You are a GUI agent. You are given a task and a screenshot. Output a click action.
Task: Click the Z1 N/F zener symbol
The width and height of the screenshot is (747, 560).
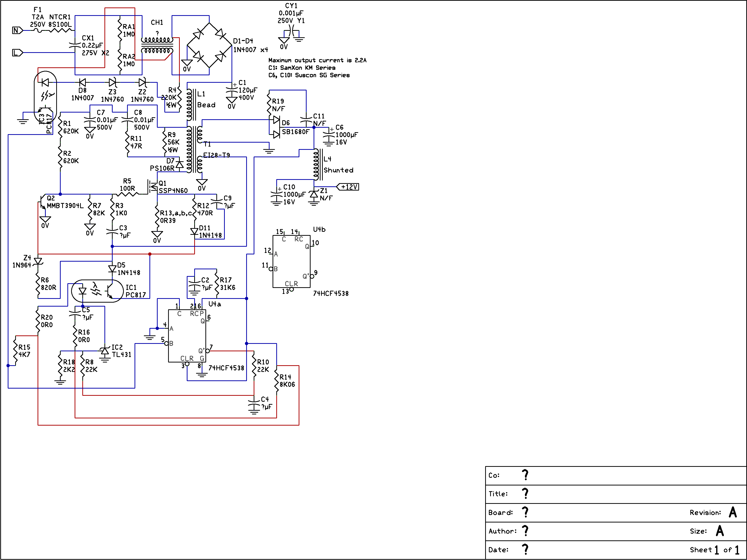pyautogui.click(x=314, y=194)
